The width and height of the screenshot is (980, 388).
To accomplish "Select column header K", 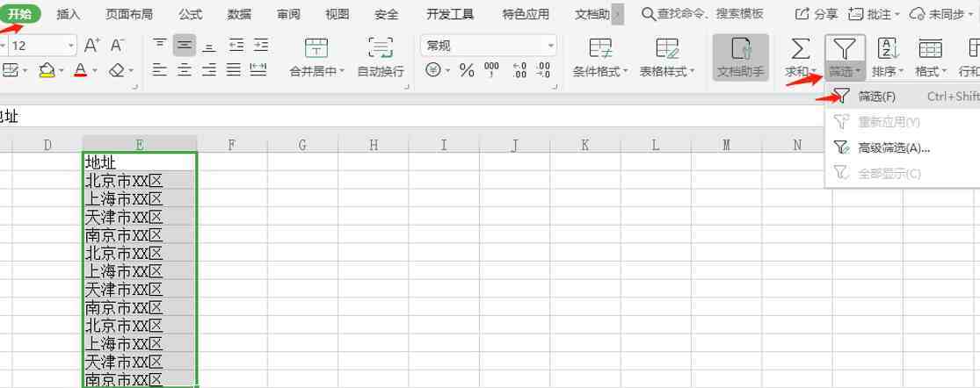I will [x=585, y=145].
